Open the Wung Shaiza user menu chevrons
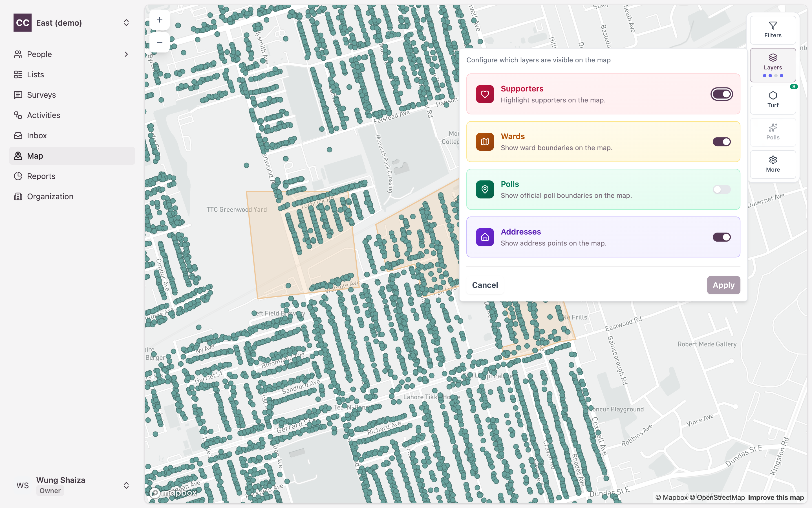This screenshot has width=812, height=508. click(126, 485)
